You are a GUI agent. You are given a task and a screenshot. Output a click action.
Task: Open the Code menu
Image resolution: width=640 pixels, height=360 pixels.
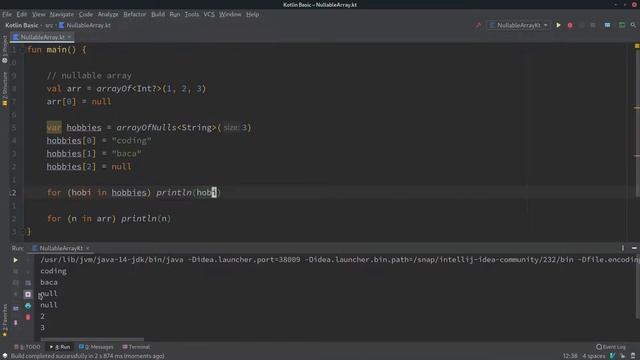point(86,14)
